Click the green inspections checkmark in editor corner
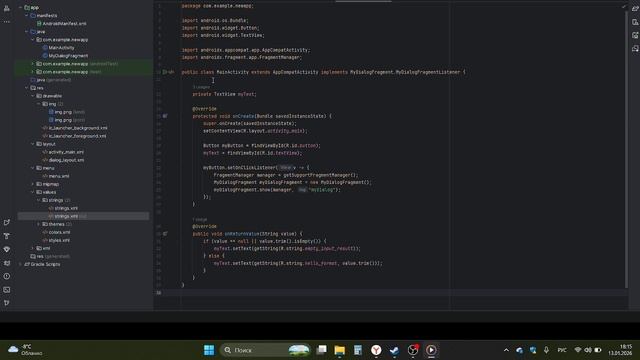Image resolution: width=640 pixels, height=360 pixels. tap(623, 7)
